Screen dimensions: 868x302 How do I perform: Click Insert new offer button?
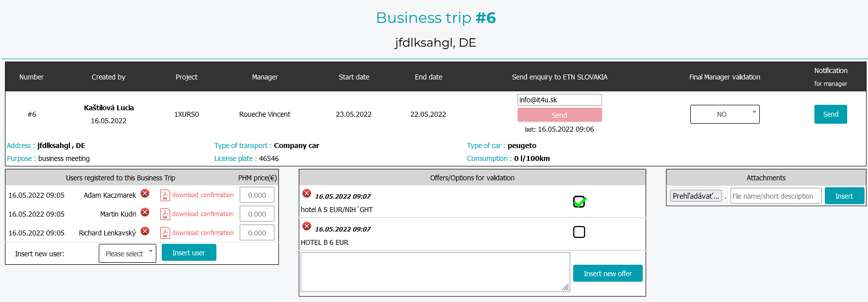click(607, 274)
